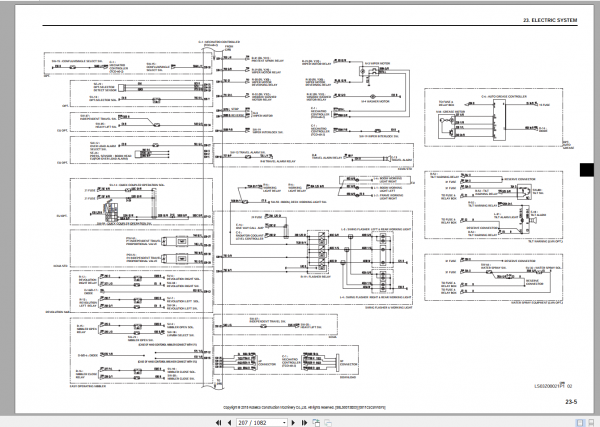The width and height of the screenshot is (600, 427).
Task: Click the page number '23-5'
Action: [x=571, y=402]
